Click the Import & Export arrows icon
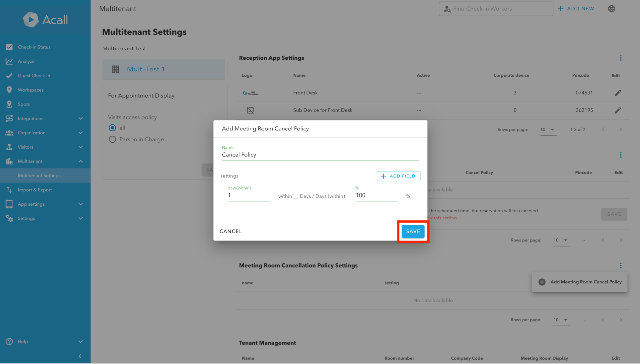This screenshot has width=640, height=364. (9, 190)
